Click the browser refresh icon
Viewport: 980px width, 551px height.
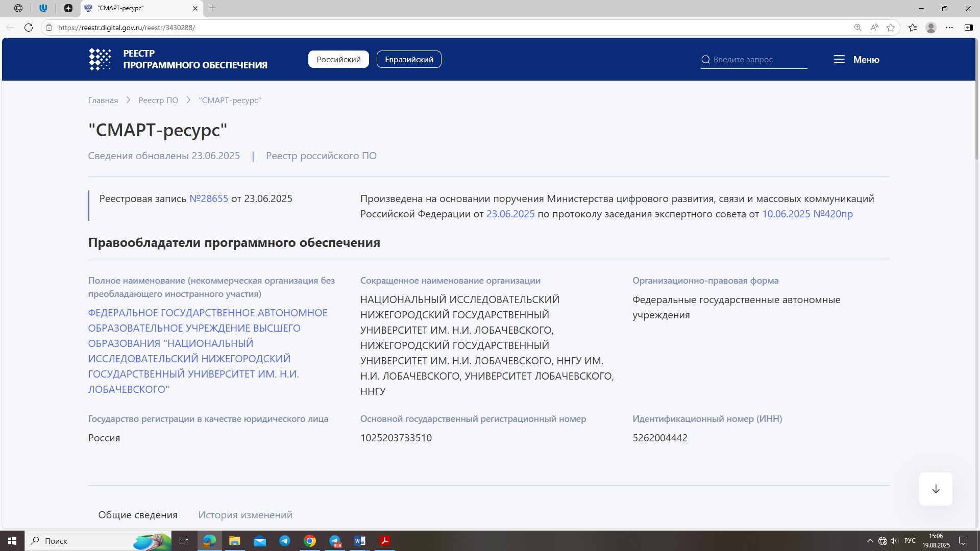point(29,28)
